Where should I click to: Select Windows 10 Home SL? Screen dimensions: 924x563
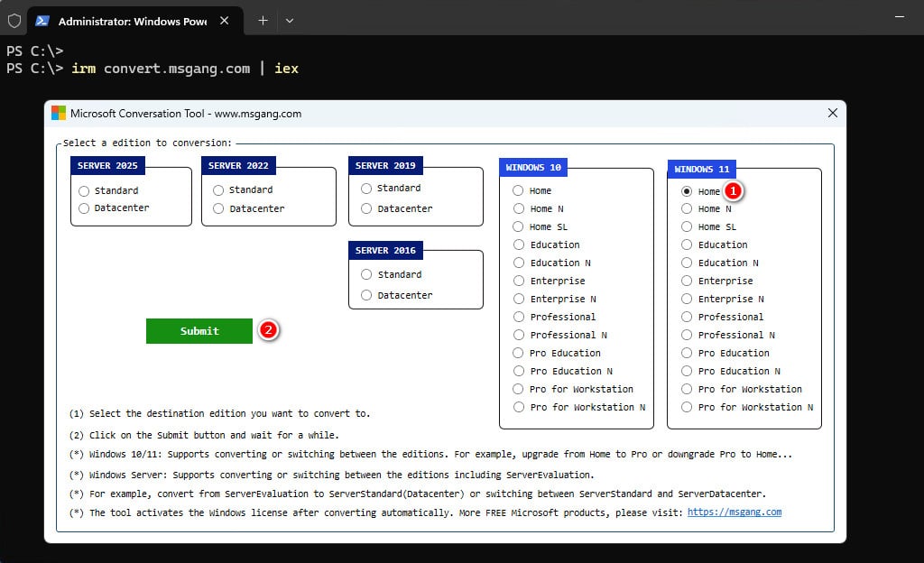click(x=541, y=226)
